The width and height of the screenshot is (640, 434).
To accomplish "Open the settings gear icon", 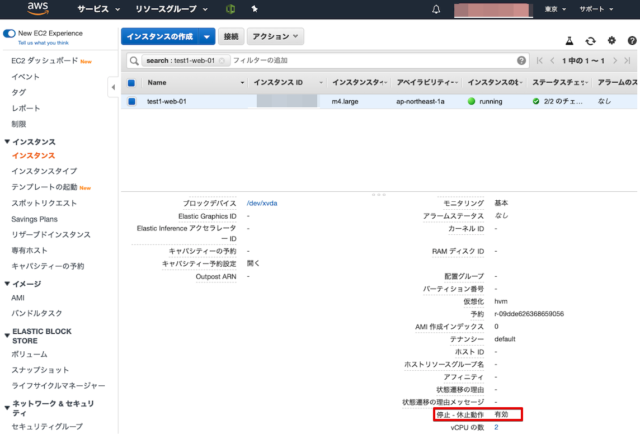I will pyautogui.click(x=611, y=40).
